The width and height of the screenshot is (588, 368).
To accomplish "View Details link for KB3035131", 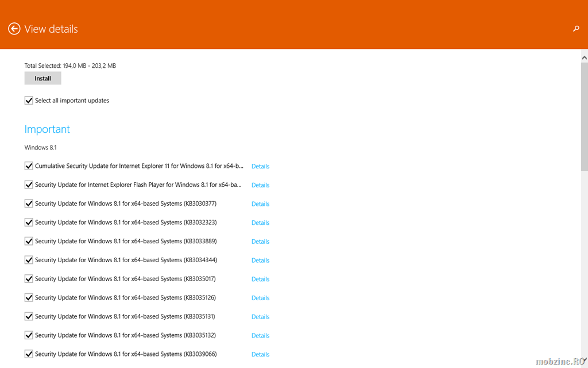I will click(x=260, y=317).
